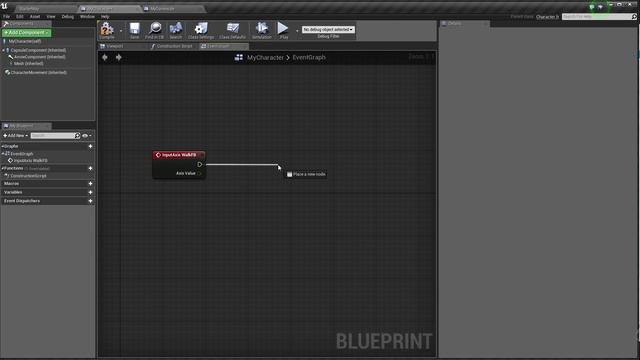640x360 pixels.
Task: Add a new variable with plus icon
Action: (x=90, y=192)
